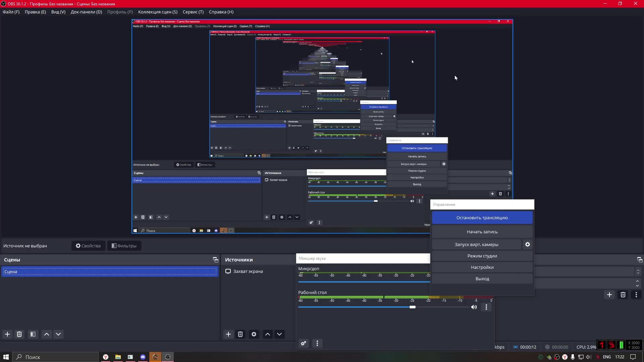644x362 pixels.
Task: Open advanced audio properties gears icon
Action: click(x=304, y=343)
